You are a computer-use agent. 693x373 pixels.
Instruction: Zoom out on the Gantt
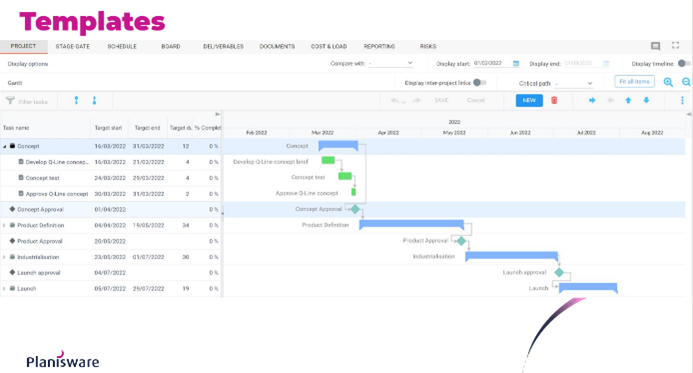pyautogui.click(x=686, y=82)
